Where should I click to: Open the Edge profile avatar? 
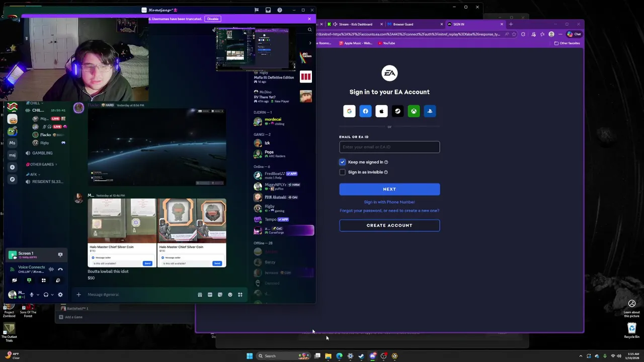click(551, 34)
